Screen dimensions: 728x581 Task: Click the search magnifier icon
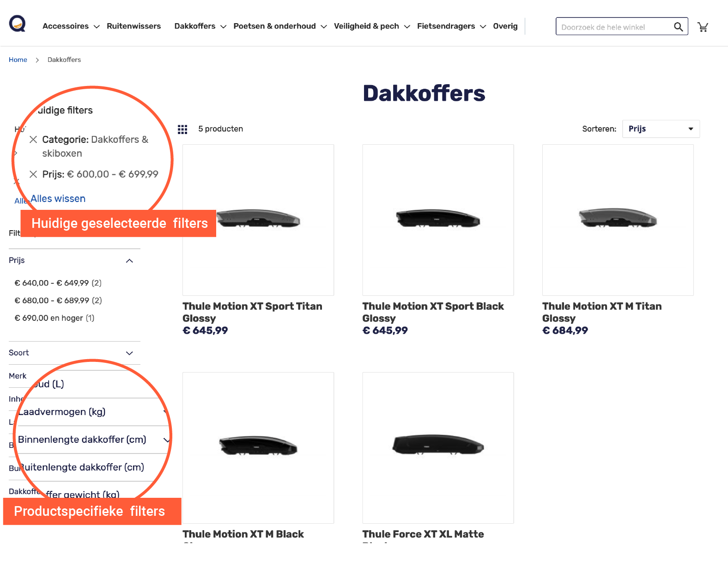click(678, 27)
